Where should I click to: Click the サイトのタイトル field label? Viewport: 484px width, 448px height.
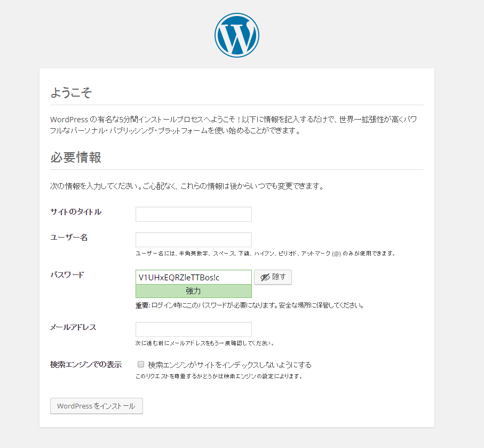76,212
